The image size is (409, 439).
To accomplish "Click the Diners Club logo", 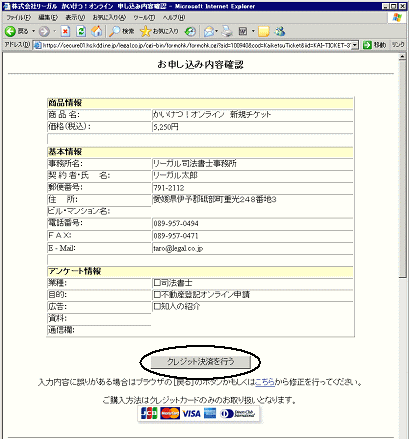I will tap(237, 414).
